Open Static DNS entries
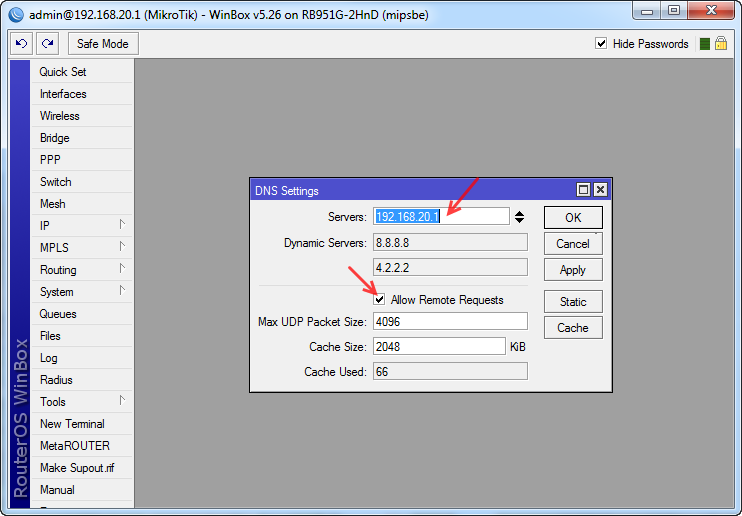Viewport: 742px width, 516px height. pos(573,302)
